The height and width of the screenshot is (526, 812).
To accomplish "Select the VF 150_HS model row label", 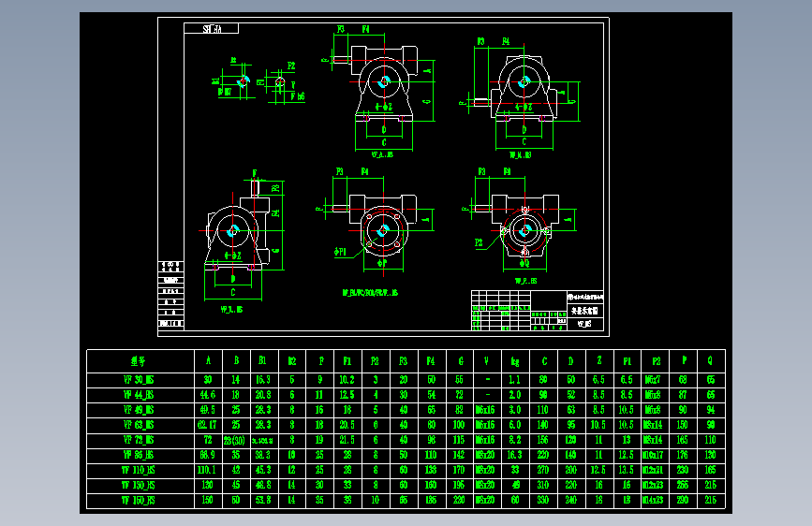I will [x=139, y=500].
